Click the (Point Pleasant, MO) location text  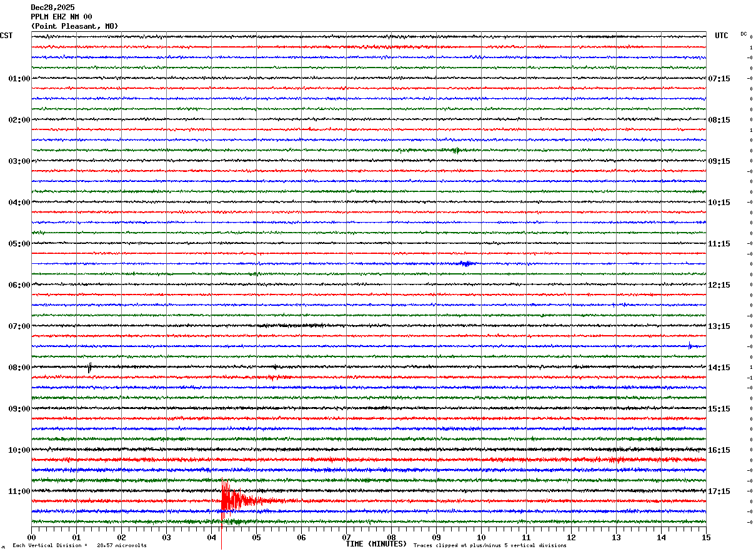(74, 26)
